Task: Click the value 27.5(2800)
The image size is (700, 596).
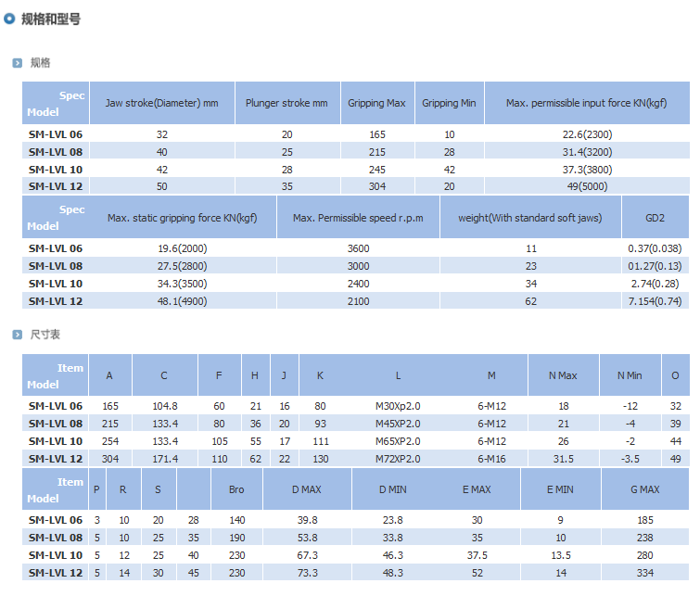Action: [182, 266]
